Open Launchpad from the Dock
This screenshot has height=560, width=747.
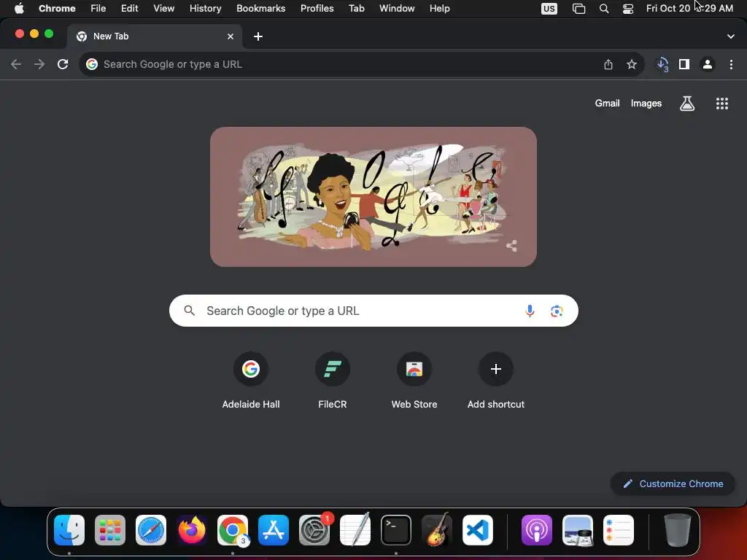[x=110, y=530]
